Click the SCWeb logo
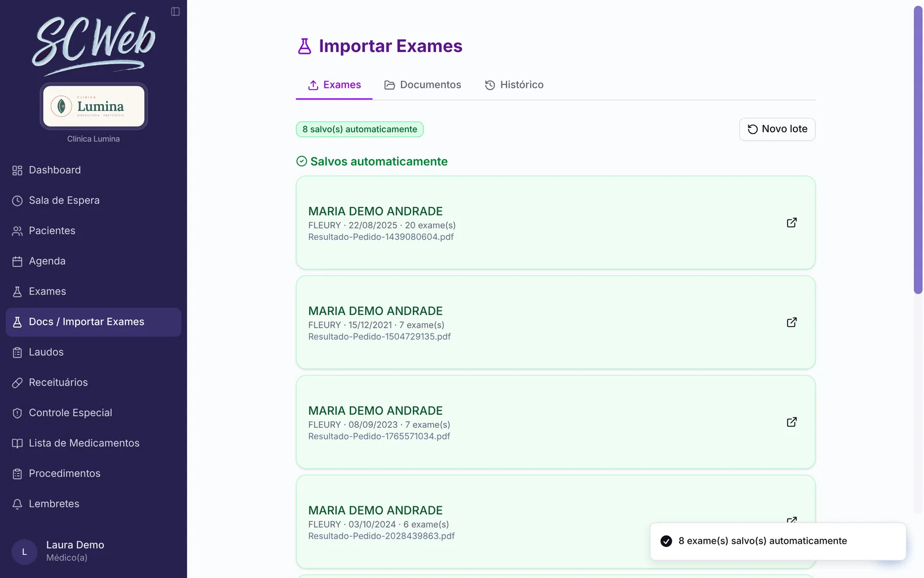This screenshot has width=924, height=578. 94,43
